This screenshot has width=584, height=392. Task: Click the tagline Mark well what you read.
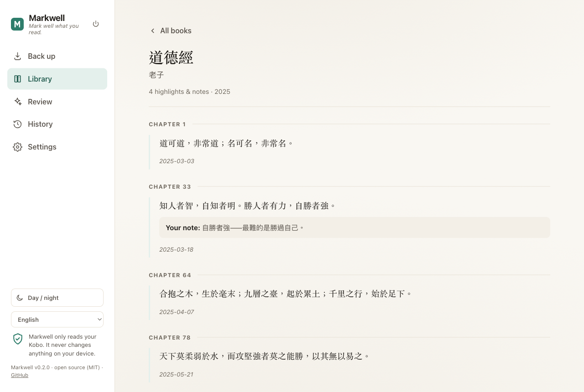[54, 29]
